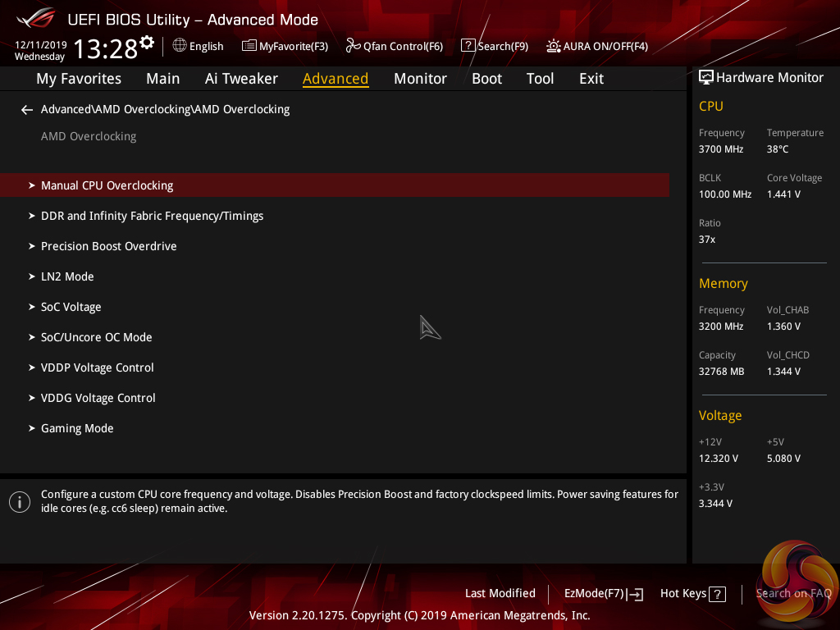Expand DDR and Infinity Fabric arrow
This screenshot has height=630, width=840.
pos(32,216)
